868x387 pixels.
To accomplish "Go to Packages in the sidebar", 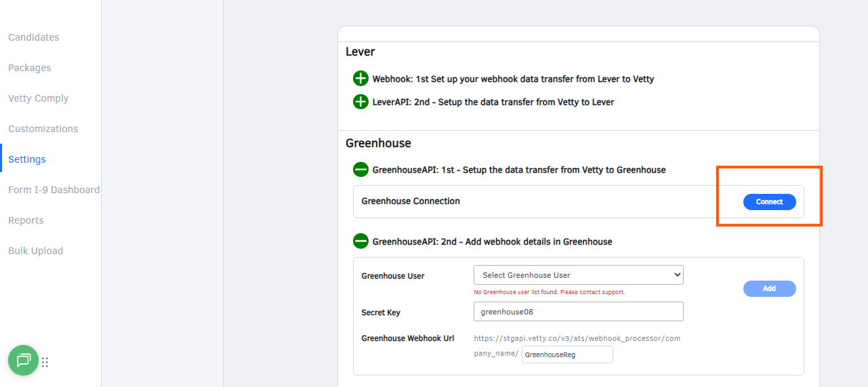I will [x=30, y=68].
